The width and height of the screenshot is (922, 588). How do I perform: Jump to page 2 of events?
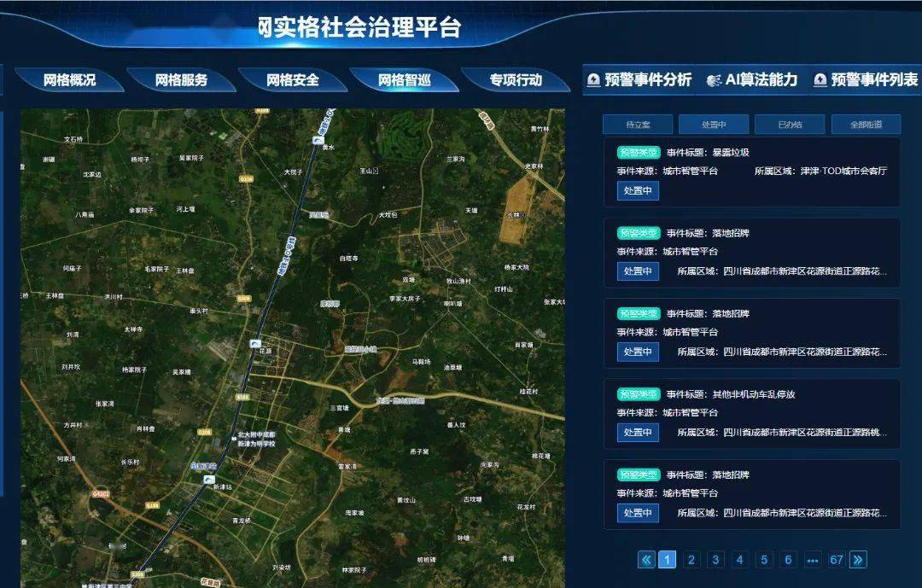point(691,560)
